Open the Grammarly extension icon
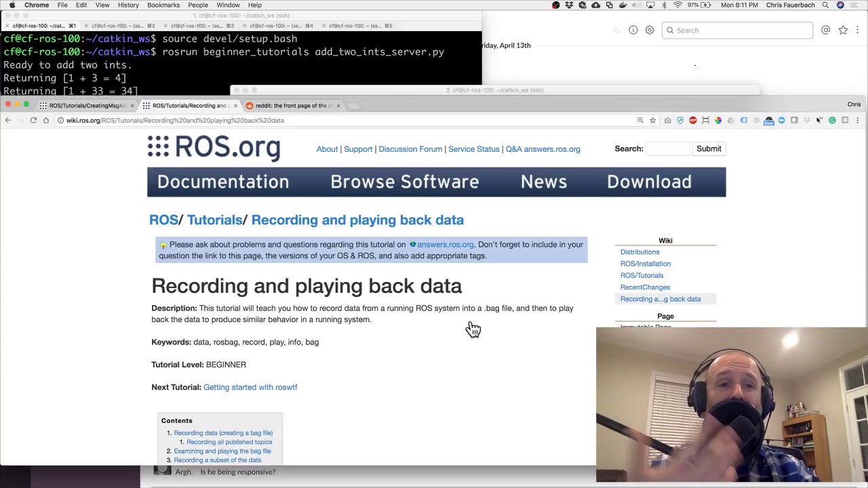This screenshot has height=488, width=868. [832, 120]
